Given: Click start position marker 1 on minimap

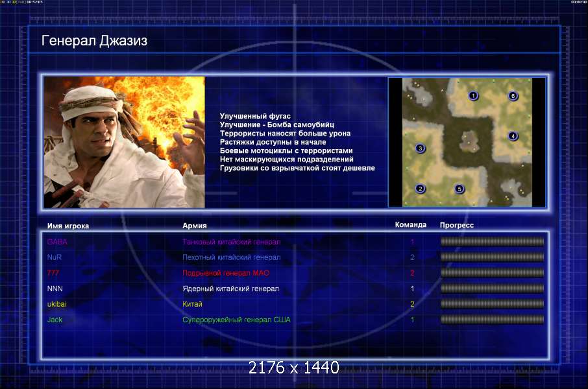Looking at the screenshot, I should [x=474, y=96].
